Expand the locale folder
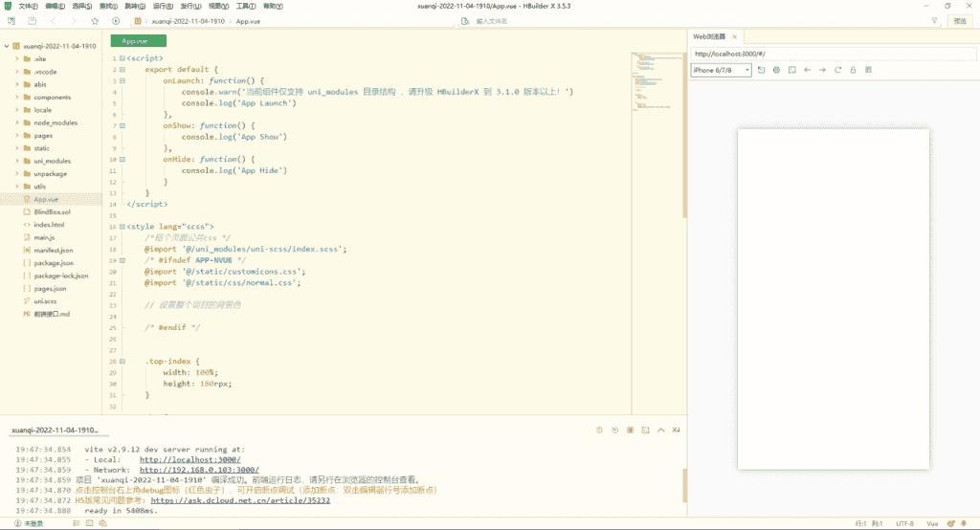Screen dimensions: 980x530 pos(17,110)
